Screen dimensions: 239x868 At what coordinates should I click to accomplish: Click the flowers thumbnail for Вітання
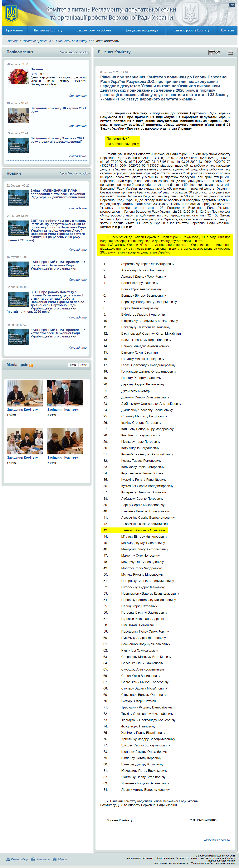pos(19,77)
